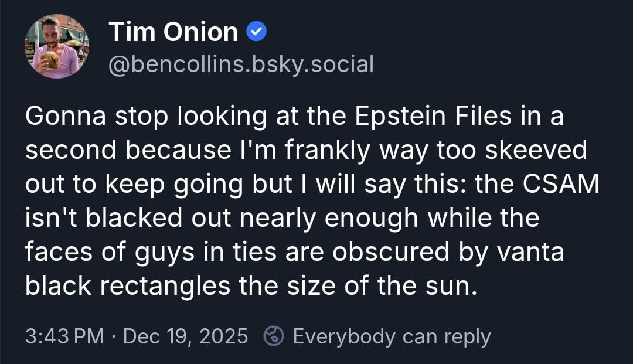Click the Everybody can reply label
Screen dimensions: 633x364
391,336
